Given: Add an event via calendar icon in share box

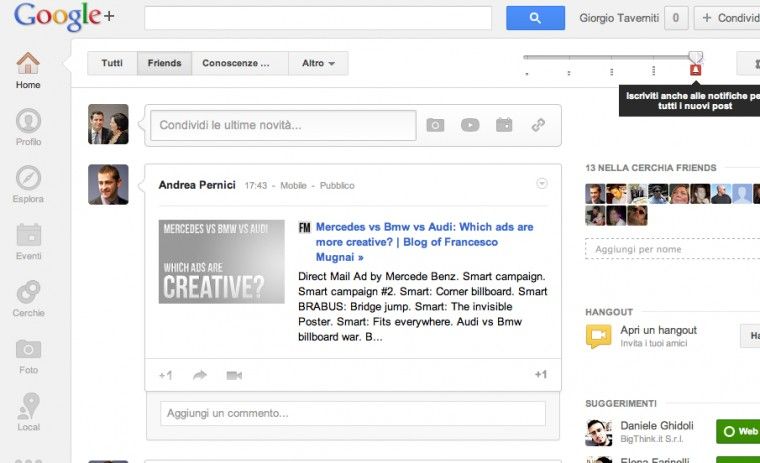Looking at the screenshot, I should pos(504,125).
